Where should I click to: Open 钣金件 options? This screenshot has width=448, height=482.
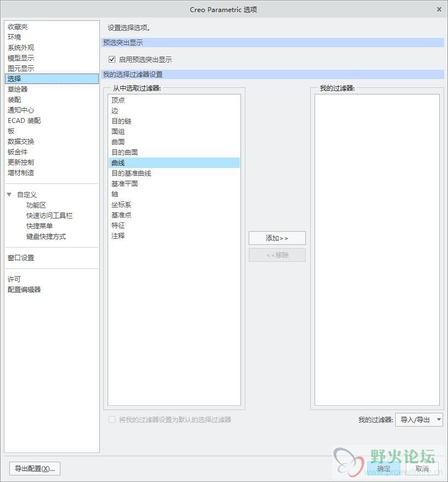[x=18, y=152]
